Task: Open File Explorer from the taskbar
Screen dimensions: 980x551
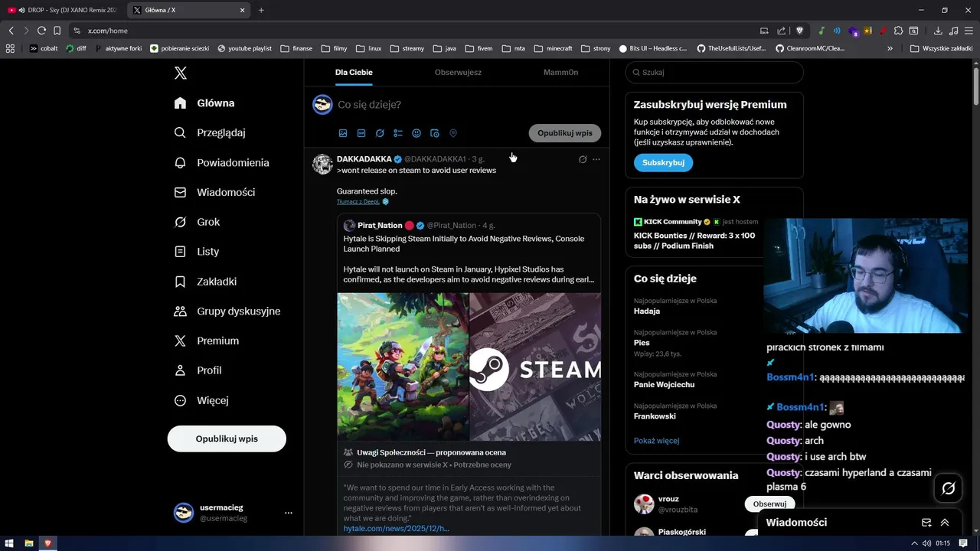Action: click(29, 543)
